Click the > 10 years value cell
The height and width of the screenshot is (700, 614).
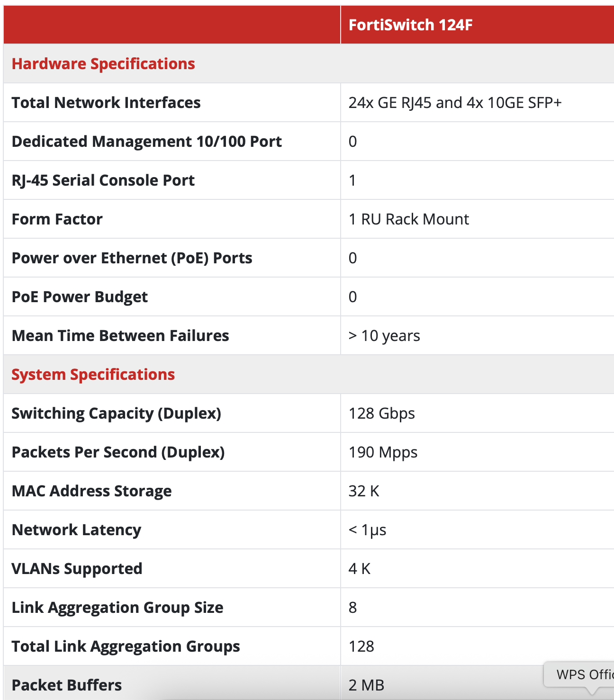tap(384, 335)
